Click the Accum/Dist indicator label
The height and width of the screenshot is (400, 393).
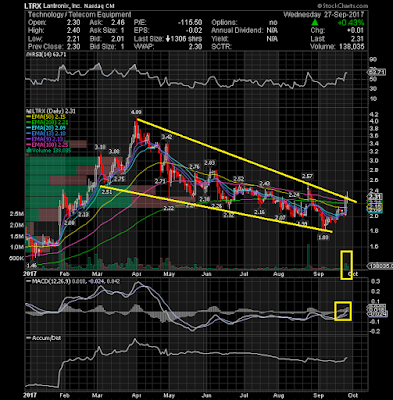pos(46,338)
